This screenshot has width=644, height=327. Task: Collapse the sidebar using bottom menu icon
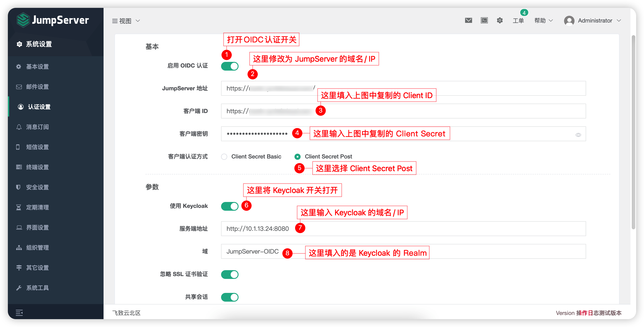(x=19, y=313)
